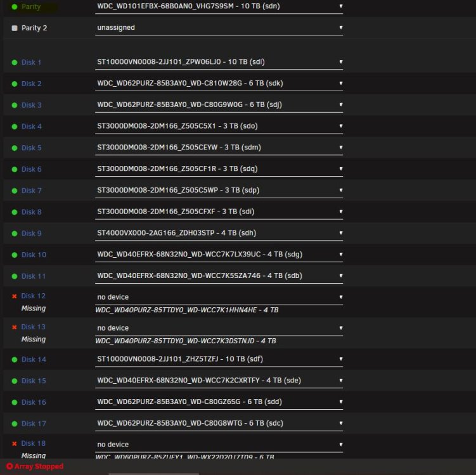The width and height of the screenshot is (476, 475).
Task: Click the green status icon for Disk 2
Action: (15, 84)
